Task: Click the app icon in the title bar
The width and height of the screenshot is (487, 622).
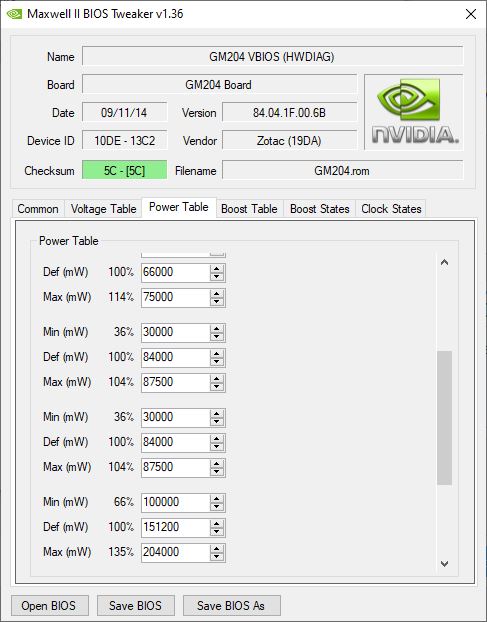Action: [x=14, y=14]
